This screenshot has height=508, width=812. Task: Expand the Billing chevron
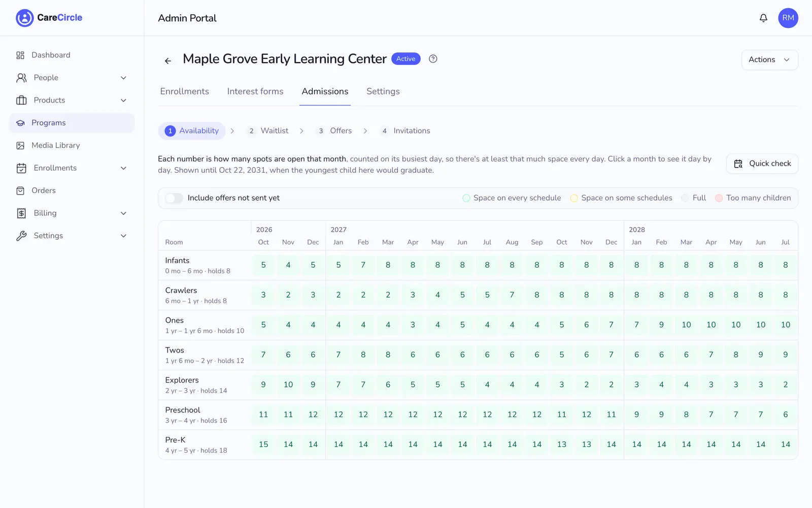(x=123, y=213)
